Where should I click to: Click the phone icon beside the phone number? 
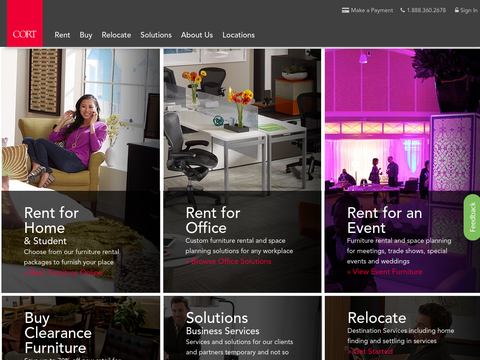point(403,10)
